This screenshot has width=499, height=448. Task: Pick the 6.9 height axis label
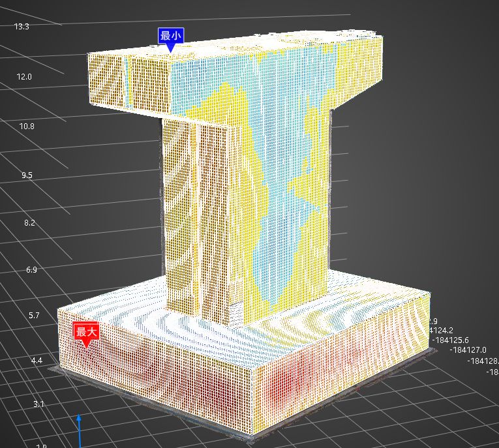[x=31, y=269]
